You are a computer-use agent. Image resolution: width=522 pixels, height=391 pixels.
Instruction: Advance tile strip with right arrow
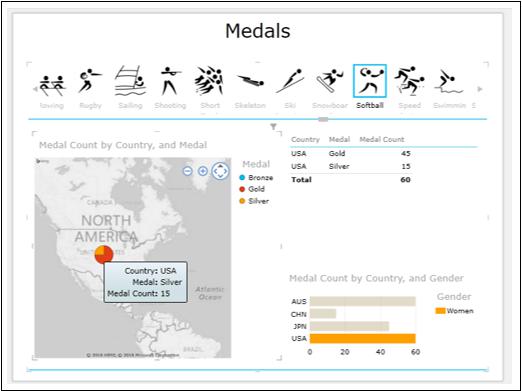pyautogui.click(x=480, y=89)
